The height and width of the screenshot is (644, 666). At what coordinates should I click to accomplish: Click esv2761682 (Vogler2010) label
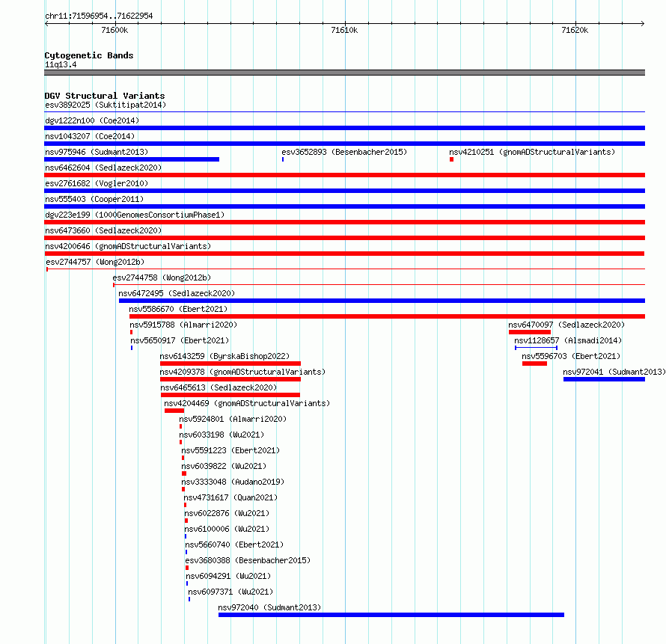pyautogui.click(x=97, y=183)
